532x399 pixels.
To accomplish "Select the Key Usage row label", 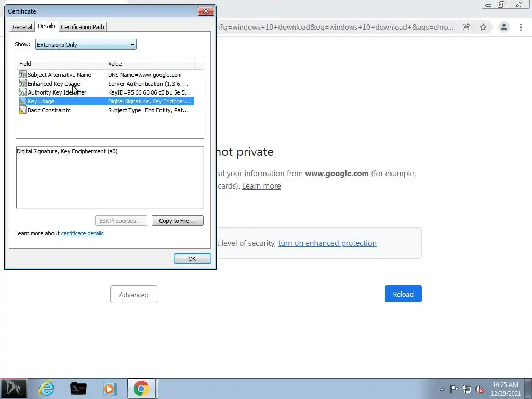I will [x=41, y=101].
